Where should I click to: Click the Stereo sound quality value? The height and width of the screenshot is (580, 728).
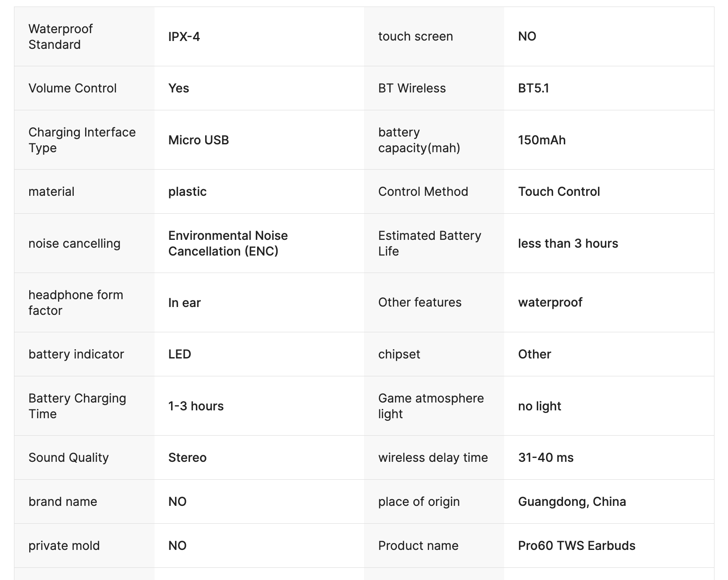click(x=187, y=457)
